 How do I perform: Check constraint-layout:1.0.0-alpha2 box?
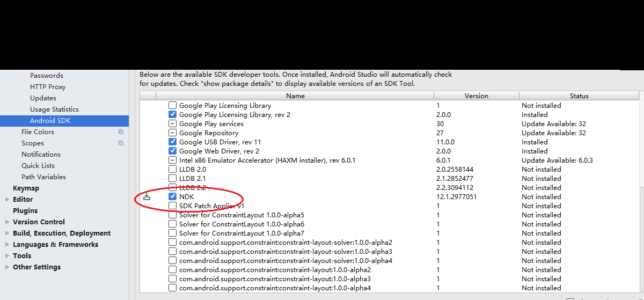point(172,270)
